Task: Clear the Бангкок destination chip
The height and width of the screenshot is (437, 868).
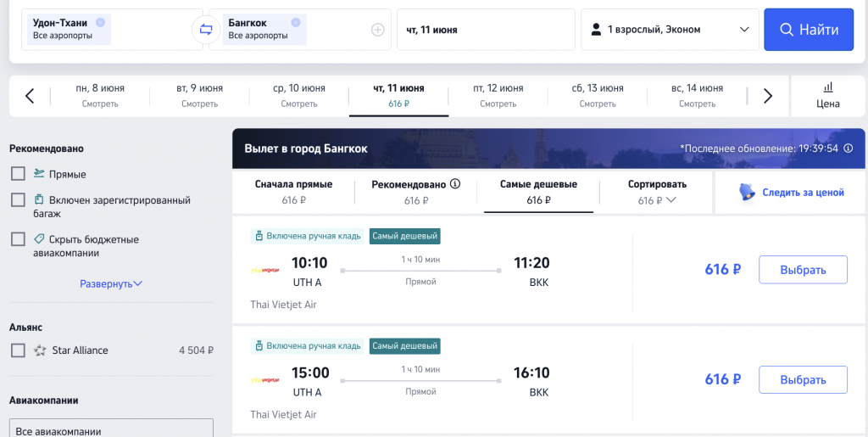Action: coord(295,22)
